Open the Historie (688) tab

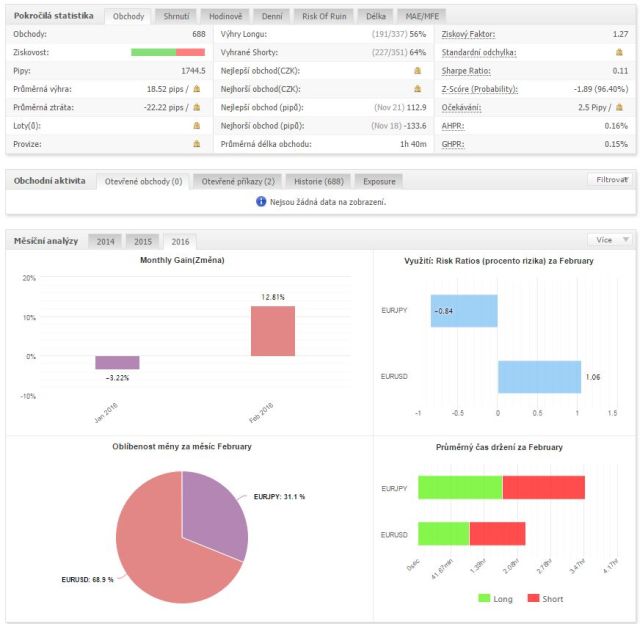coord(319,181)
